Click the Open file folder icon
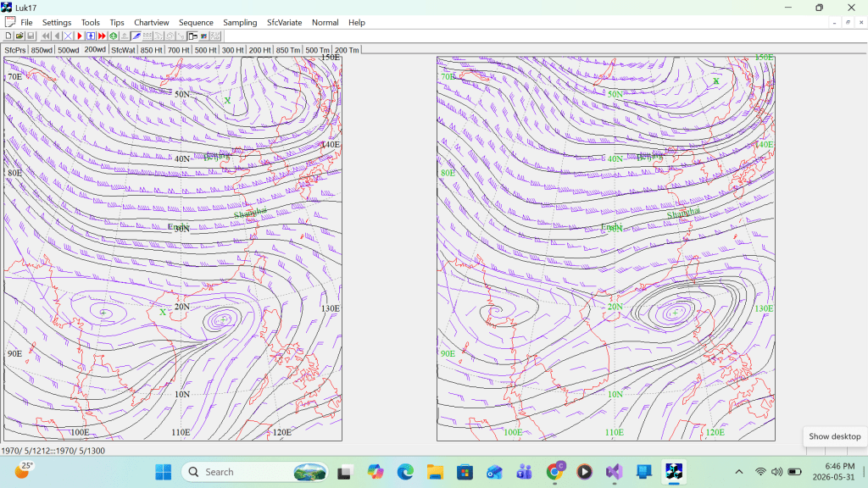Screen dimensions: 868x488 [x=19, y=36]
